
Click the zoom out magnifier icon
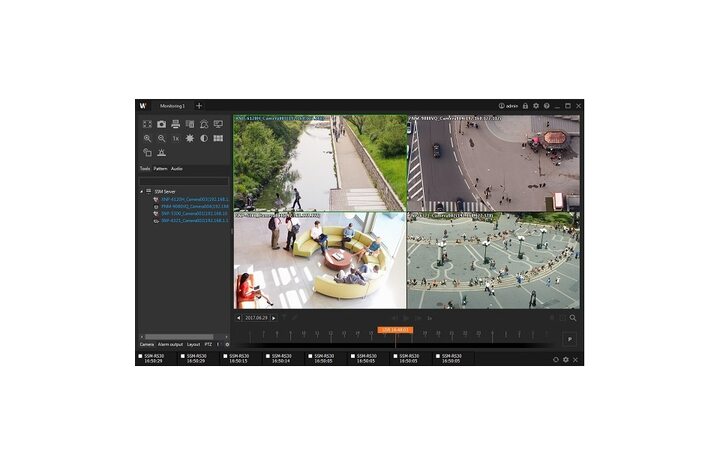point(161,139)
